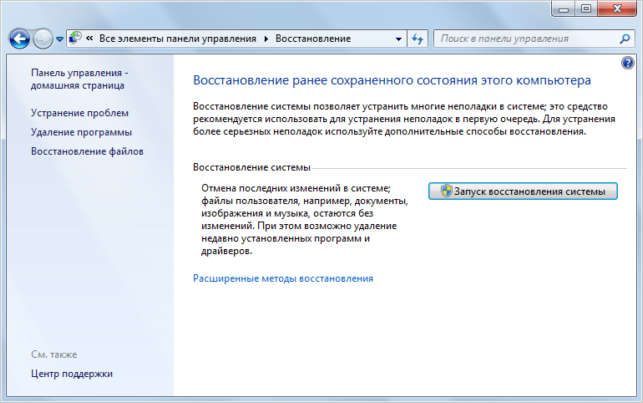Close the window with the red X
This screenshot has width=643, height=403.
point(617,9)
